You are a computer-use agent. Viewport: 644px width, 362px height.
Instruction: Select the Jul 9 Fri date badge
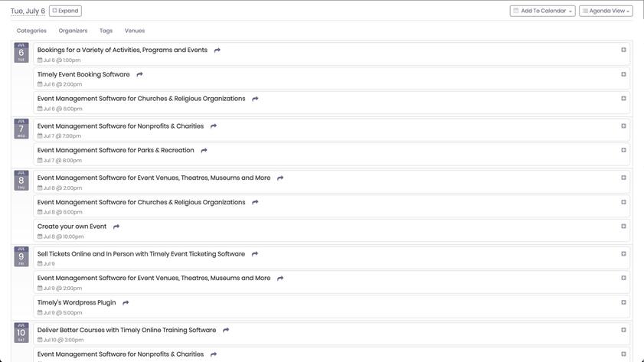pyautogui.click(x=21, y=256)
